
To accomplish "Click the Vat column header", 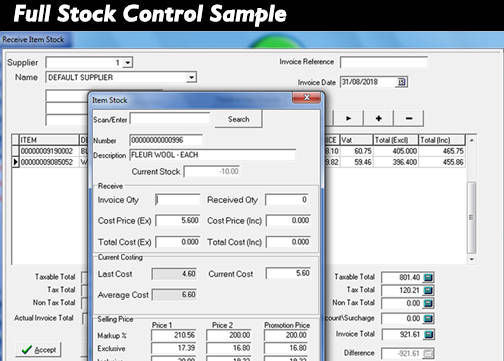I will (x=356, y=140).
